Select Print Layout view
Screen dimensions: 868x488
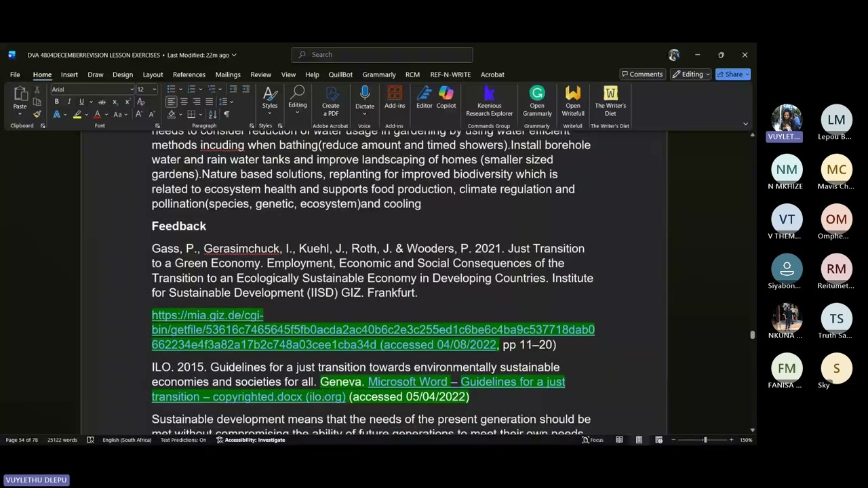(x=639, y=440)
